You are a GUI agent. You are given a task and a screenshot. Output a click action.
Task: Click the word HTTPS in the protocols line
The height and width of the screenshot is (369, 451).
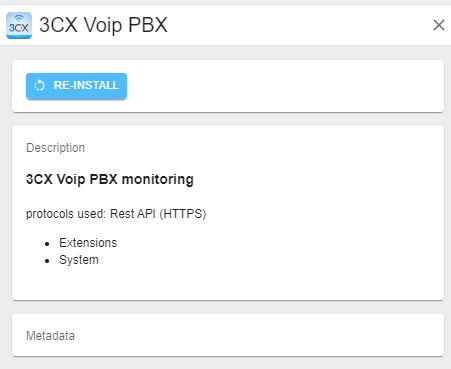[183, 214]
